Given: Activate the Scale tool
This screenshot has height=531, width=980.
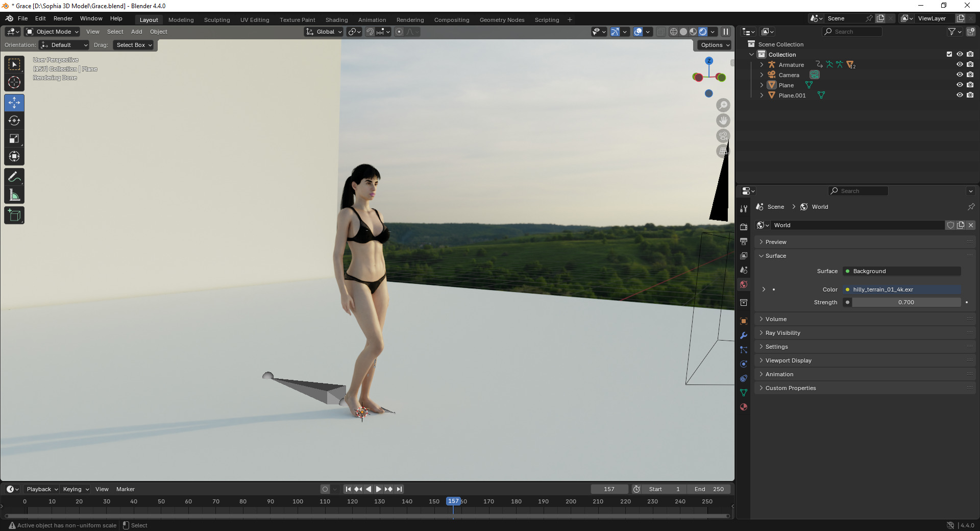Looking at the screenshot, I should 14,138.
